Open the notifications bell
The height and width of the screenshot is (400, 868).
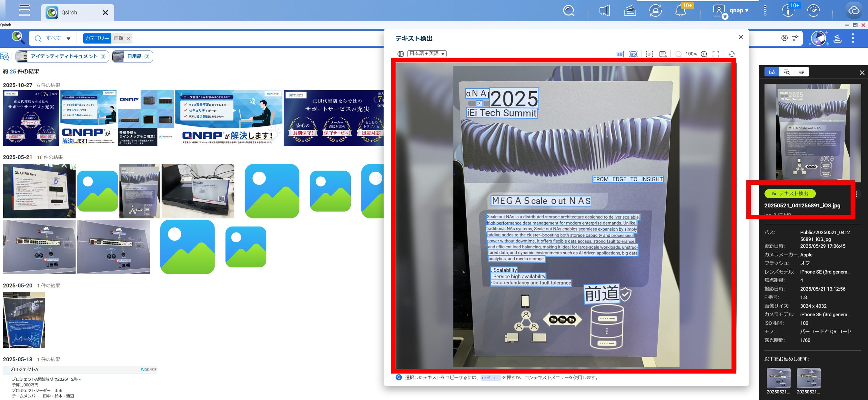tap(680, 11)
